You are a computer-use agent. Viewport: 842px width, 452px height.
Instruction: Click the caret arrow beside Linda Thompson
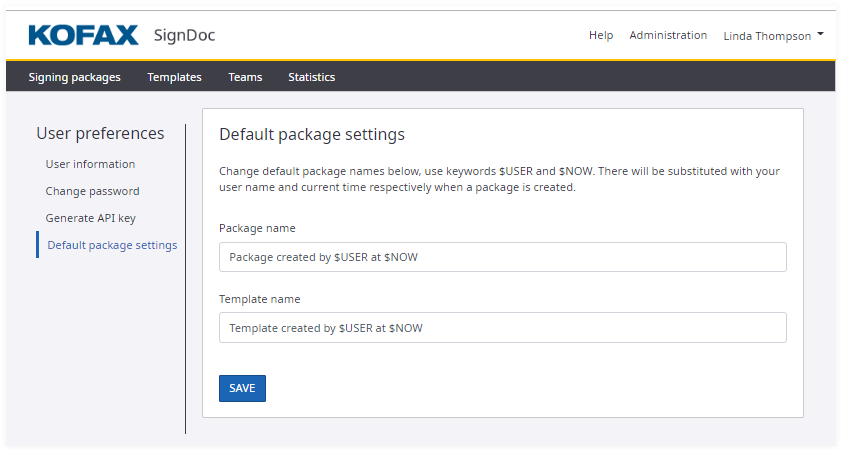(x=821, y=35)
